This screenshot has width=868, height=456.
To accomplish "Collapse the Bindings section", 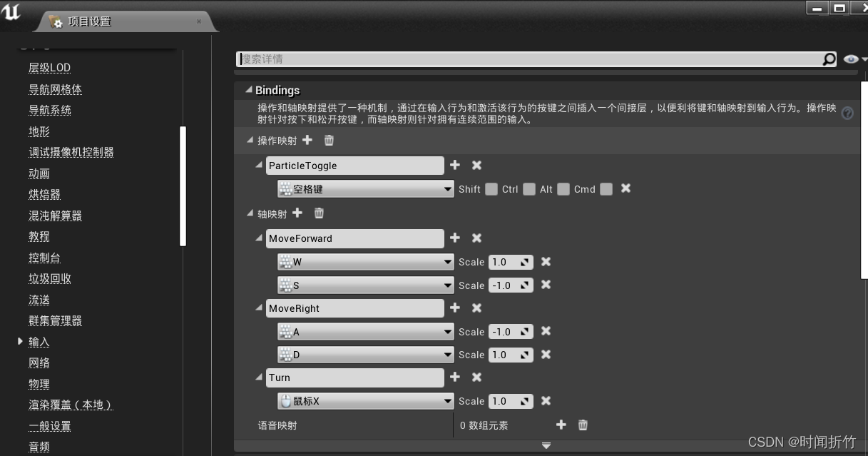I will coord(249,90).
